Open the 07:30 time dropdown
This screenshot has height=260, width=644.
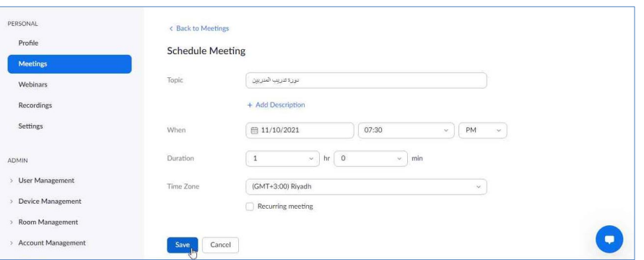pos(406,130)
